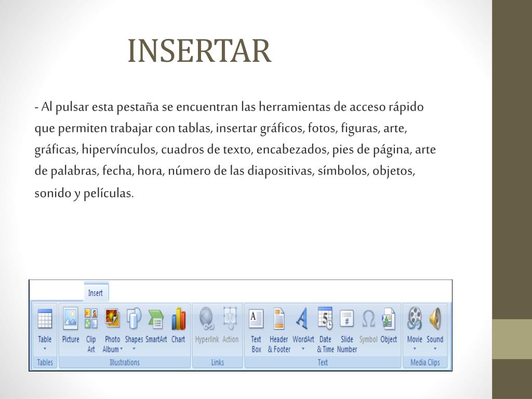Click the paragraph starting 'Al pulsar esta pestaña'

pyautogui.click(x=235, y=150)
